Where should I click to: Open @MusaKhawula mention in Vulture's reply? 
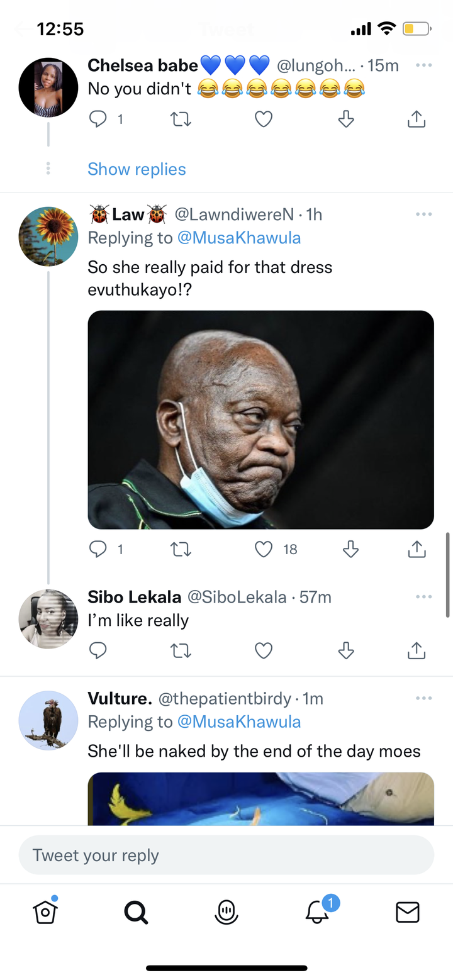point(239,721)
